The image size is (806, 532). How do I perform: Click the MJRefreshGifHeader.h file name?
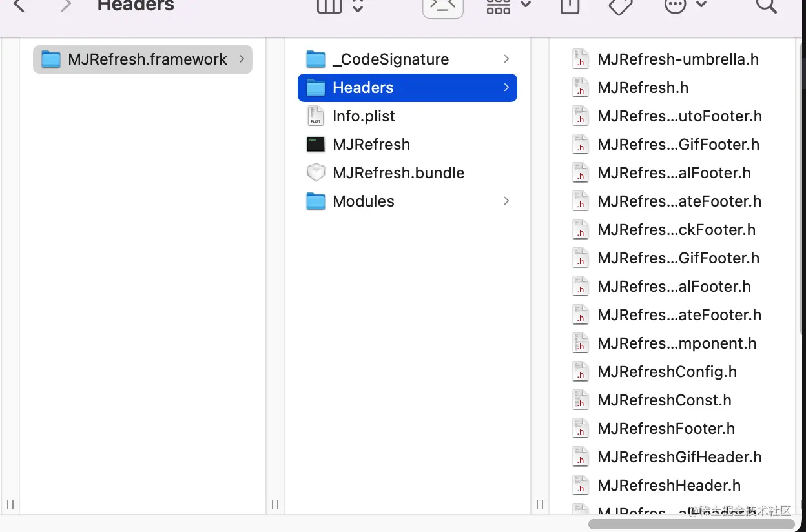(679, 457)
